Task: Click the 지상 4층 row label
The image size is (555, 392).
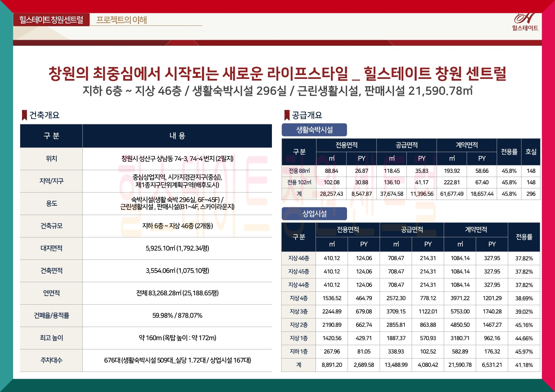Action: point(299,298)
